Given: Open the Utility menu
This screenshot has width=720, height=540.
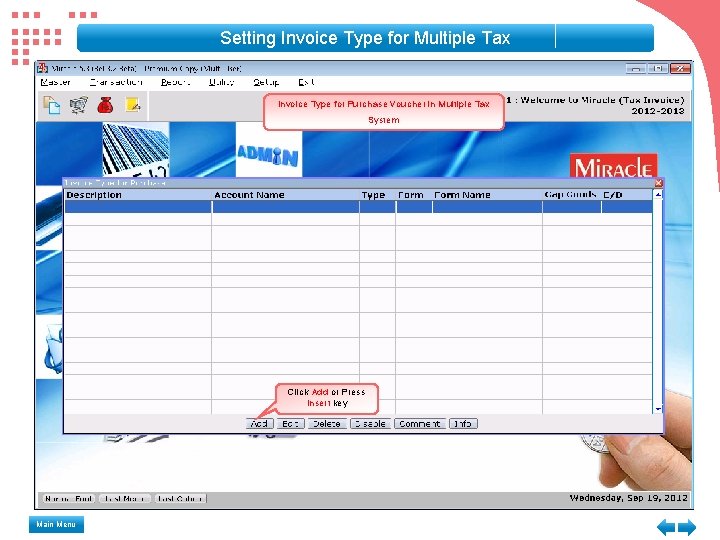Looking at the screenshot, I should (x=222, y=82).
